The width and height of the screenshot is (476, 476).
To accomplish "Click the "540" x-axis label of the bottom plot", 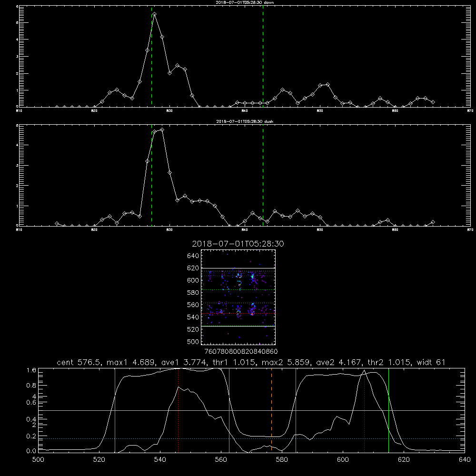I will [160, 459].
